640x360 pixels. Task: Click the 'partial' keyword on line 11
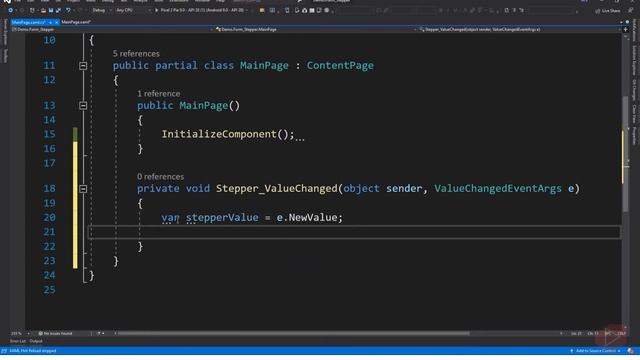point(176,66)
